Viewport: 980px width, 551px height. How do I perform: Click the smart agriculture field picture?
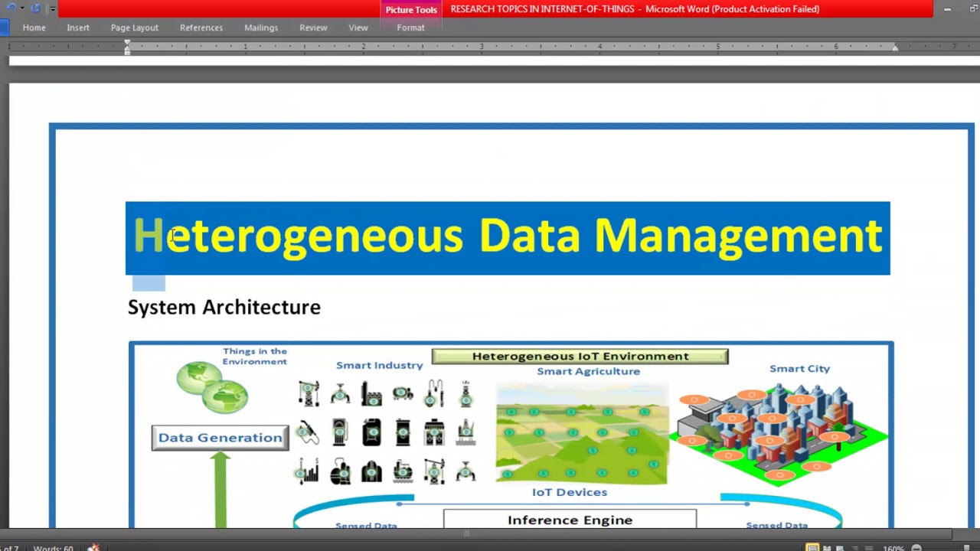(x=582, y=433)
